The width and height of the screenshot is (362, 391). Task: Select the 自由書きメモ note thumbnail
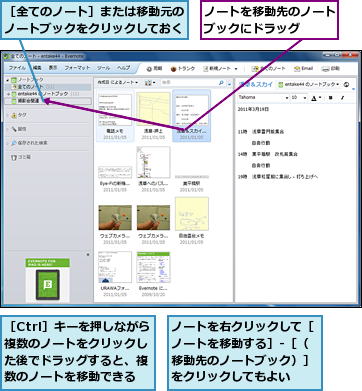[192, 222]
